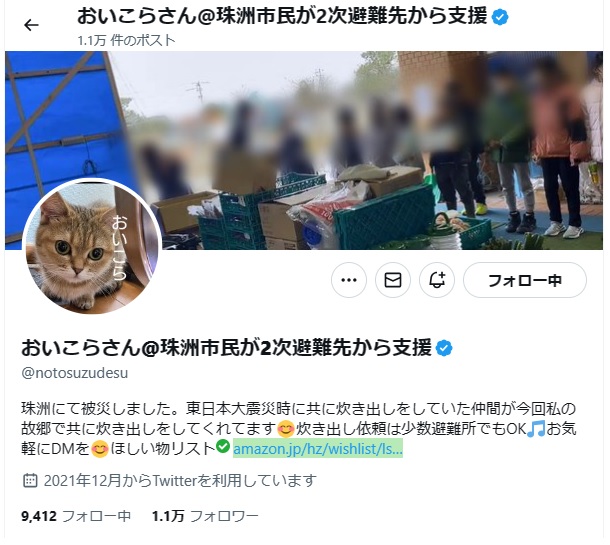Click verified badge beside profile display name
610x545 pixels.
tap(444, 348)
